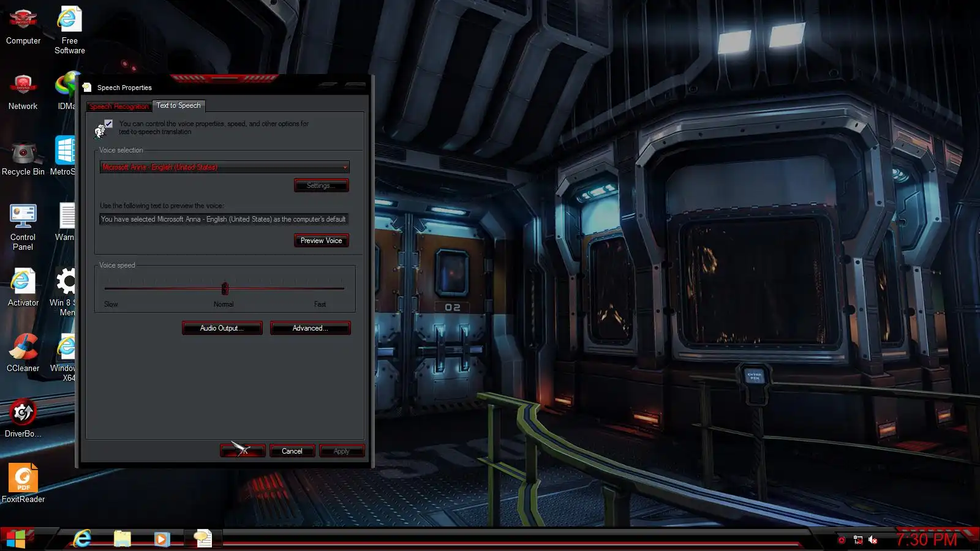The image size is (980, 551).
Task: Select the Metro tile desktop shortcut
Action: tap(64, 156)
